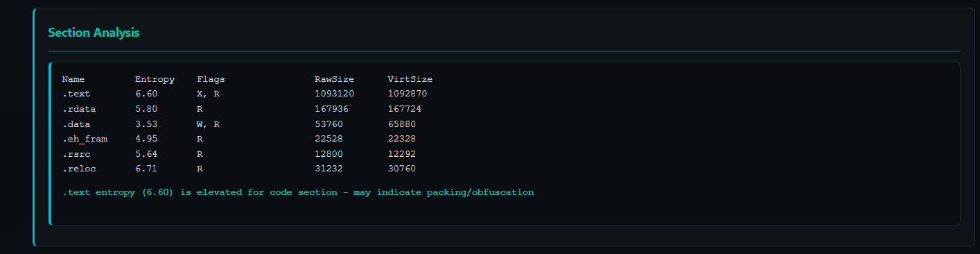Image resolution: width=980 pixels, height=254 pixels.
Task: Click entropy value 5.80
Action: pyautogui.click(x=146, y=109)
